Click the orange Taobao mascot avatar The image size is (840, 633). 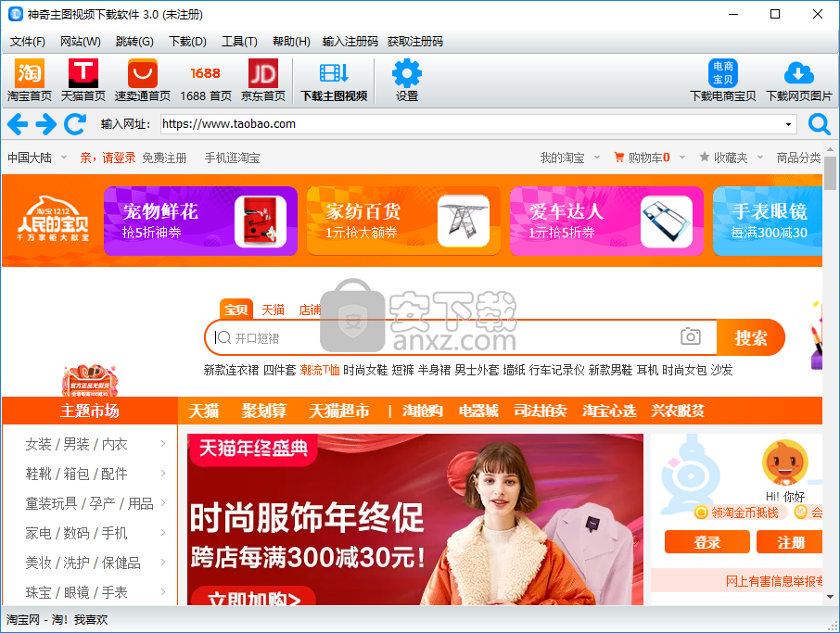coord(784,462)
